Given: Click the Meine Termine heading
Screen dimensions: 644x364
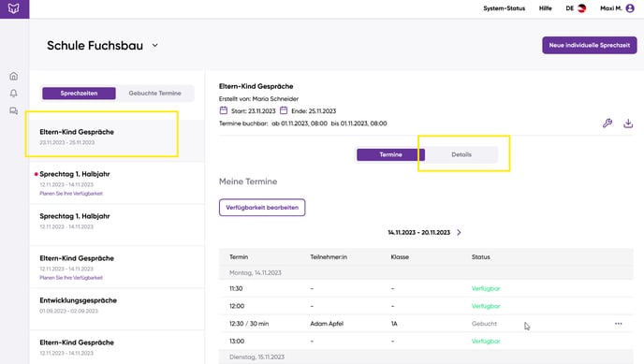Looking at the screenshot, I should [248, 182].
